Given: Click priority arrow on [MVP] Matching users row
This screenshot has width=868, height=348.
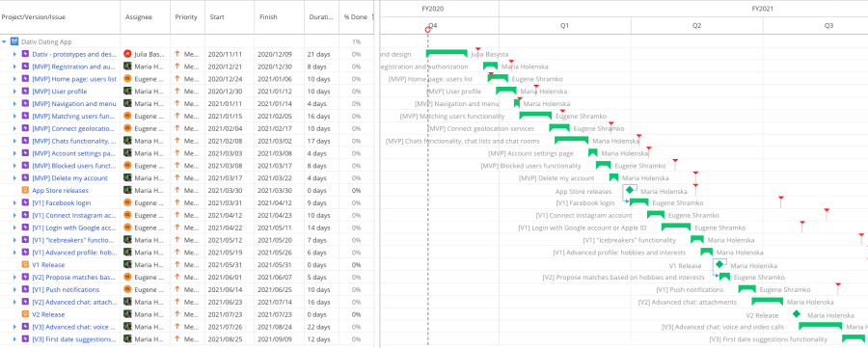Looking at the screenshot, I should [x=177, y=117].
